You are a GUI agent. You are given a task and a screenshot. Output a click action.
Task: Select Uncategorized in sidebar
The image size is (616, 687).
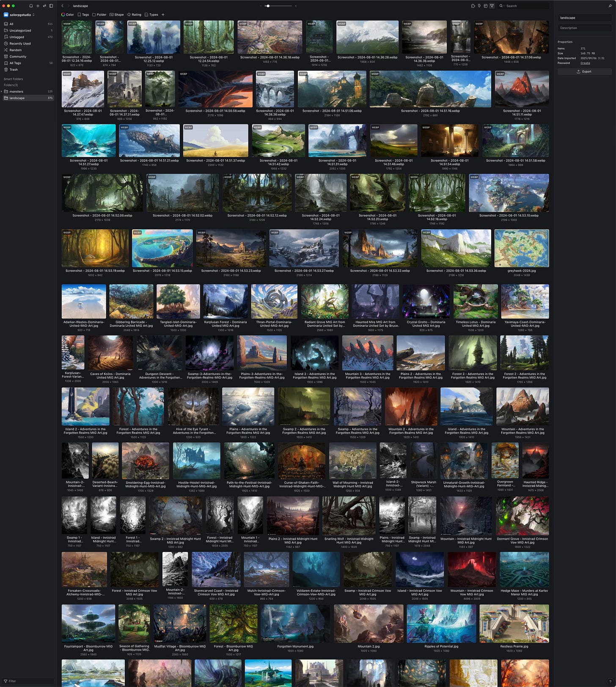click(28, 30)
